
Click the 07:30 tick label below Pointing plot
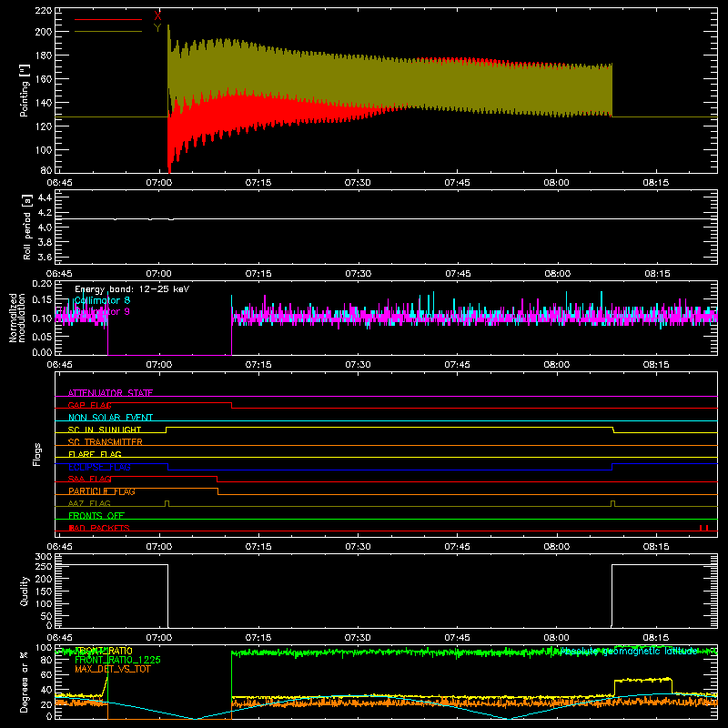[x=358, y=183]
